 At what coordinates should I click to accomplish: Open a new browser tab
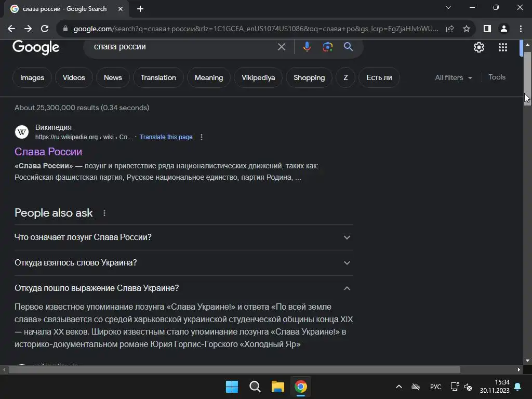pos(140,9)
